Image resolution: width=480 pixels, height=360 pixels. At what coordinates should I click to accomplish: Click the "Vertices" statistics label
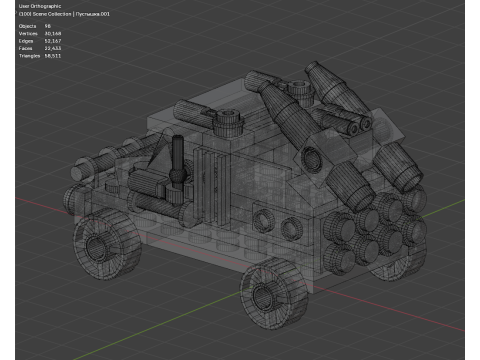coord(28,34)
